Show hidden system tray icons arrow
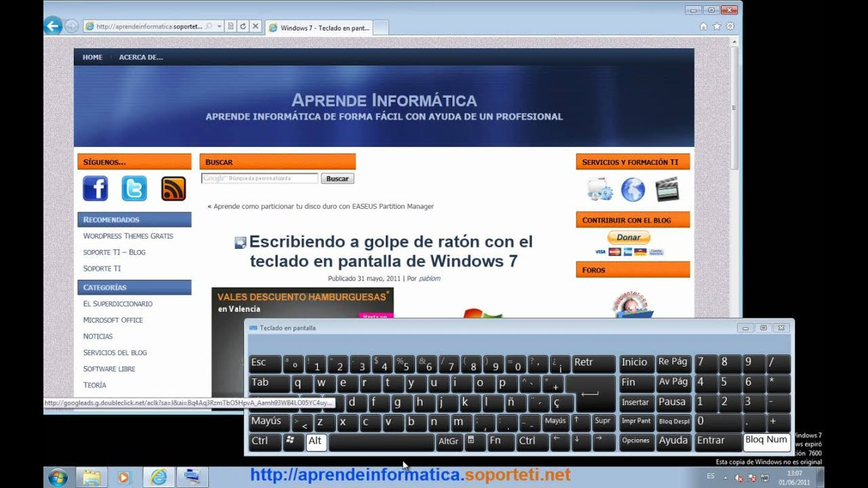868x488 pixels. pyautogui.click(x=726, y=478)
